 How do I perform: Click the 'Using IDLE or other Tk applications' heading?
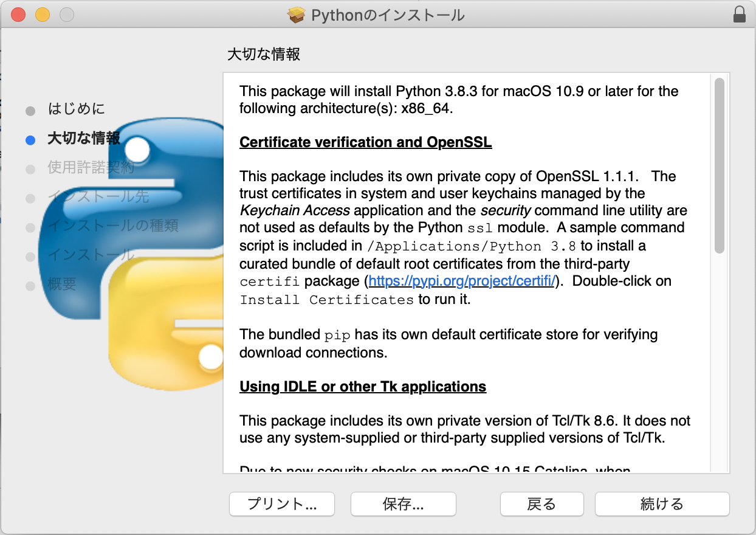pos(363,387)
